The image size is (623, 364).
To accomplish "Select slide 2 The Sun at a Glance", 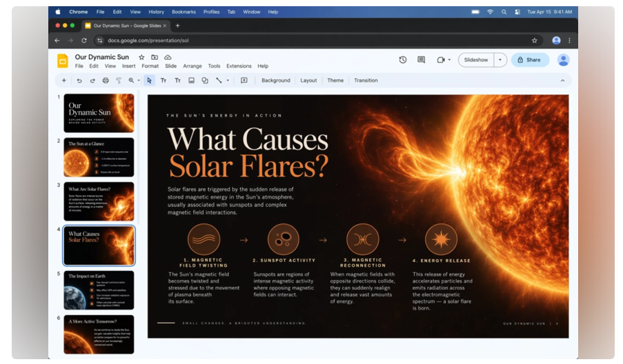I will (99, 157).
